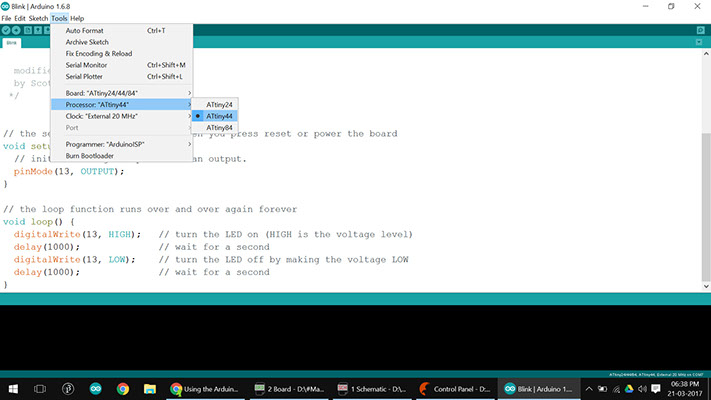This screenshot has width=711, height=400.
Task: Switch to the "2 Board" EAGLE window
Action: click(289, 389)
